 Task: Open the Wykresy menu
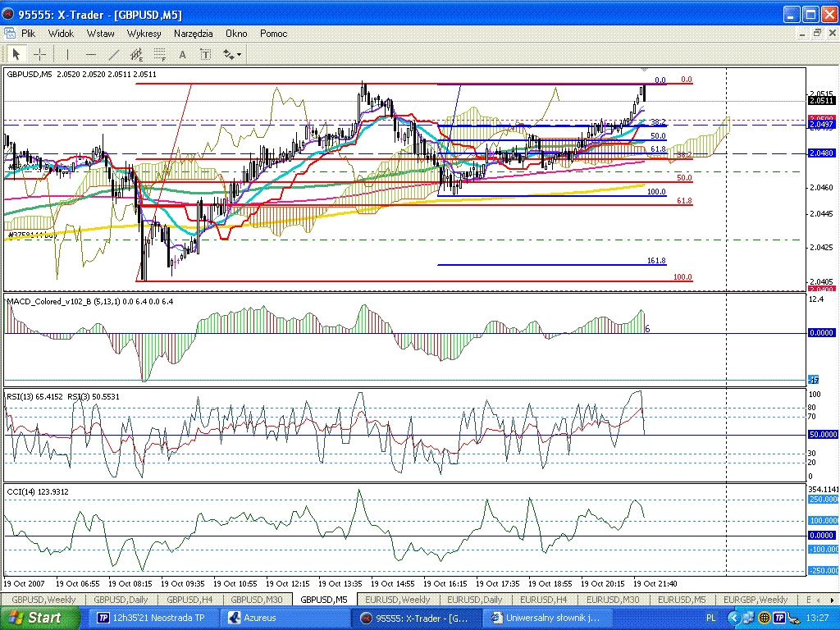click(144, 34)
